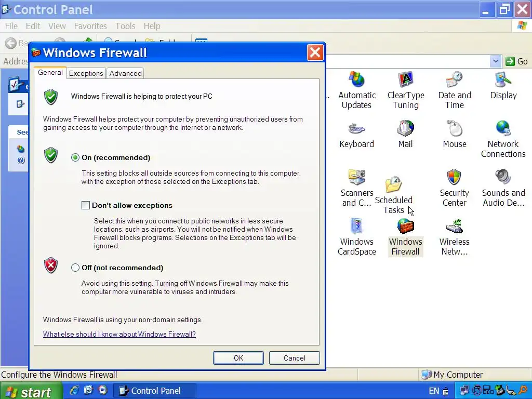Open the Mail icon in Control Panel

[x=405, y=128]
